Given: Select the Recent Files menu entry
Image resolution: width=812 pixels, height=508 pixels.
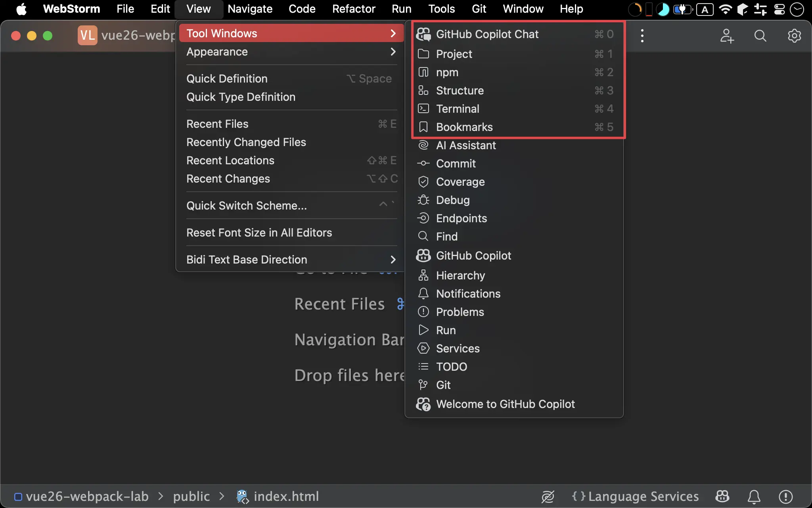Looking at the screenshot, I should pos(291,124).
